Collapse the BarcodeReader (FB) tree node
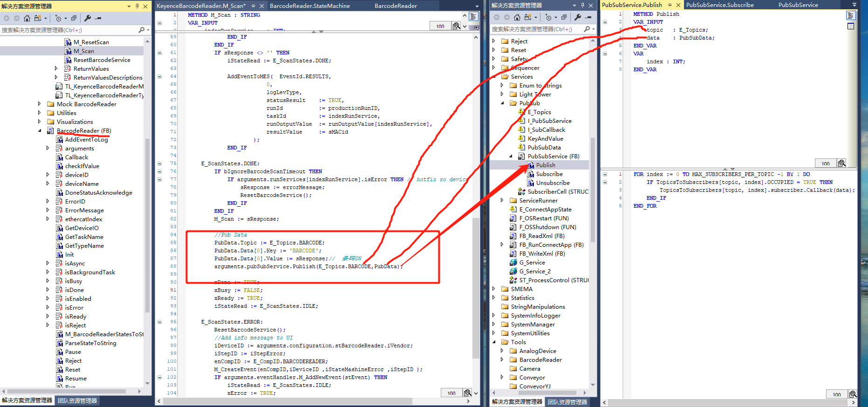Viewport: 868px width, 407px height. click(39, 131)
